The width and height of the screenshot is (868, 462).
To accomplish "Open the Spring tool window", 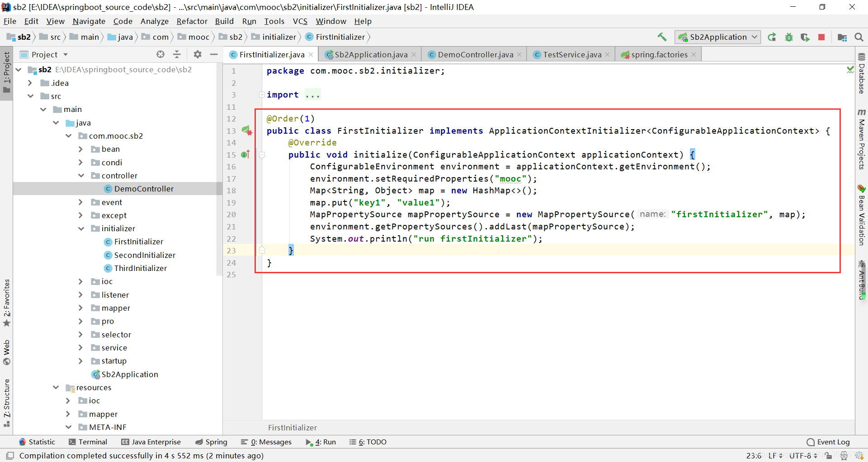I will tap(211, 442).
